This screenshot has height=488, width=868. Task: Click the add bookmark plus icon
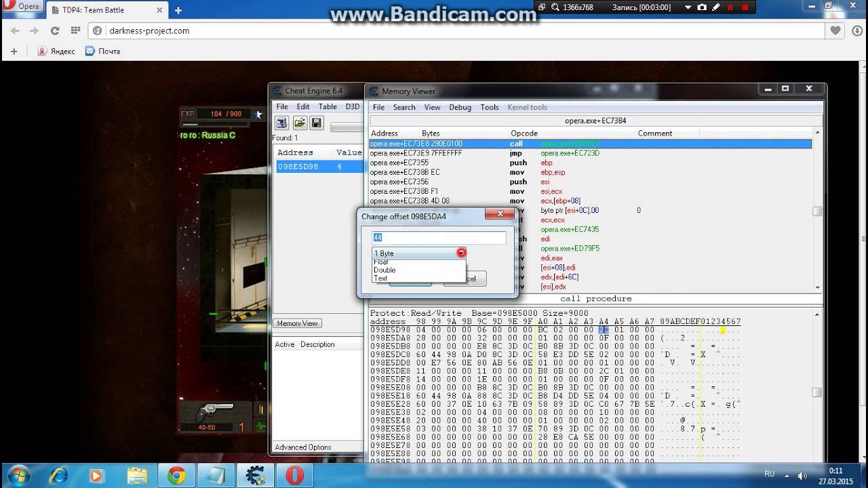[x=14, y=51]
